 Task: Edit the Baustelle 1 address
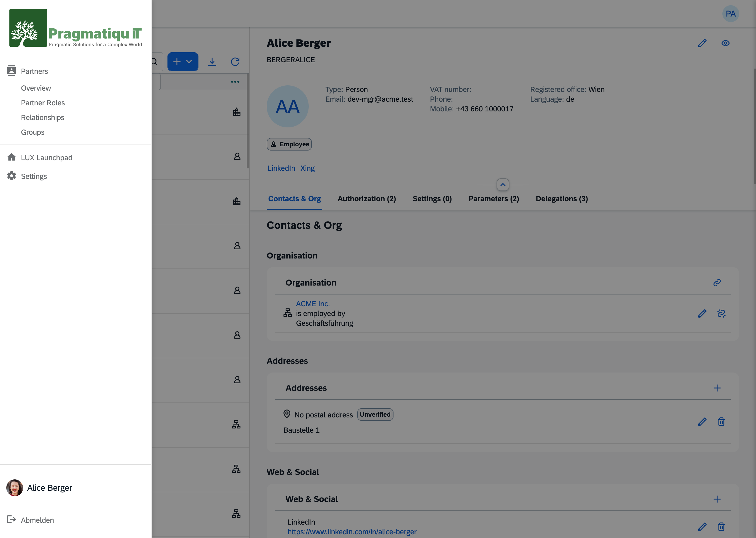point(702,422)
